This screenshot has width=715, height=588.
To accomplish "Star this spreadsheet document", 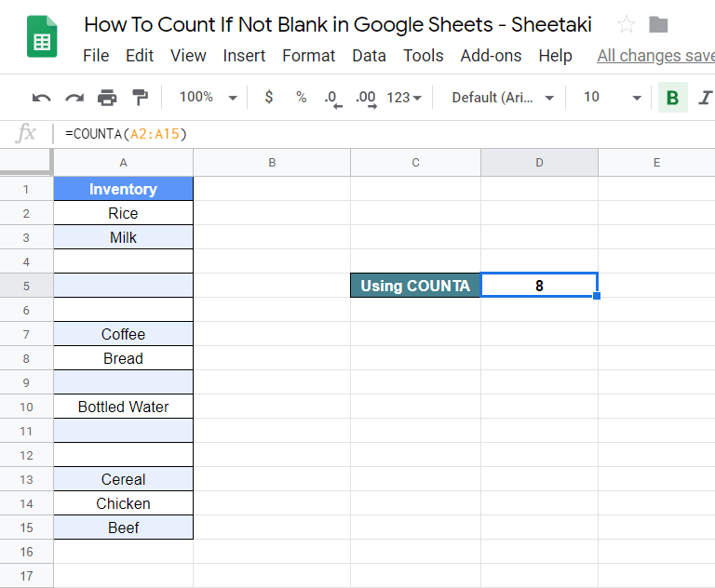I will point(626,24).
